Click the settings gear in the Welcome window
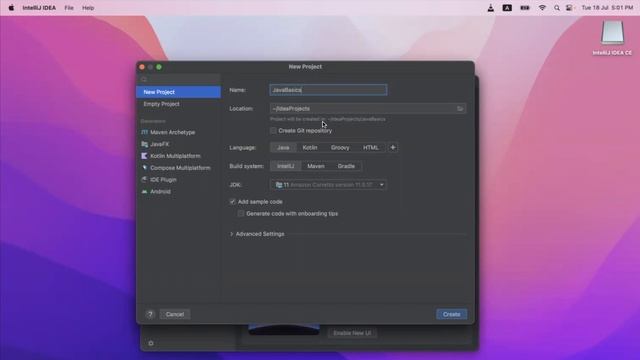The width and height of the screenshot is (640, 360). point(151,343)
